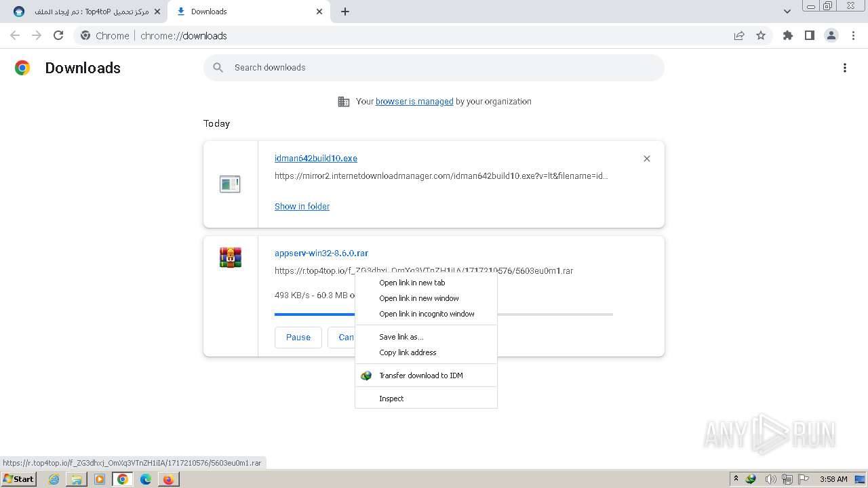Open the media player taskbar icon
Viewport: 868px width, 488px height.
(x=100, y=479)
